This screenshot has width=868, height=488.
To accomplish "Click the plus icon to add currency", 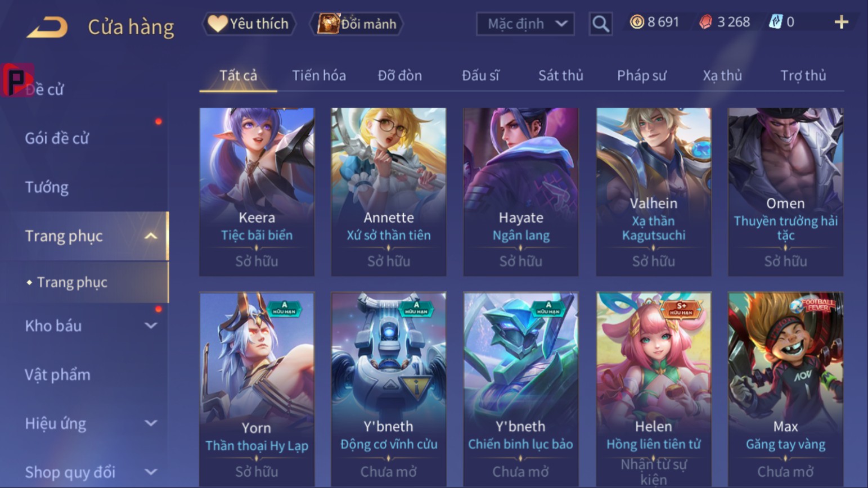I will (x=841, y=22).
